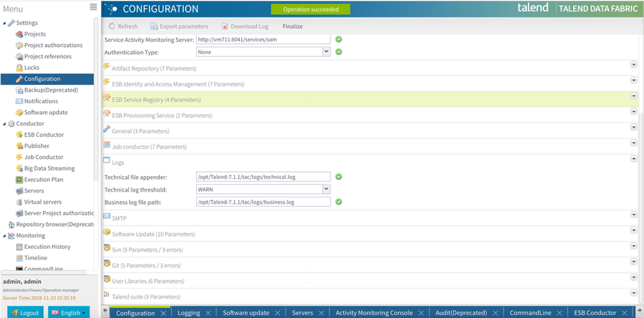The width and height of the screenshot is (644, 318).
Task: Expand the Artifact Repository section arrow
Action: [x=633, y=65]
